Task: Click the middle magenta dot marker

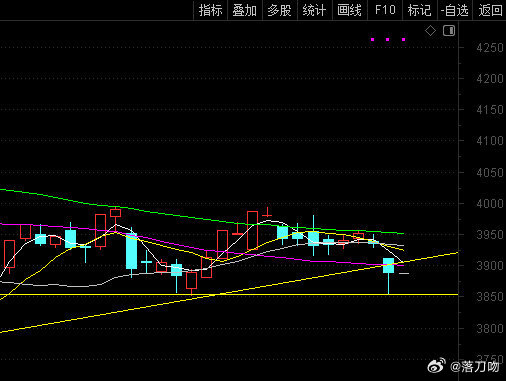Action: [x=388, y=40]
